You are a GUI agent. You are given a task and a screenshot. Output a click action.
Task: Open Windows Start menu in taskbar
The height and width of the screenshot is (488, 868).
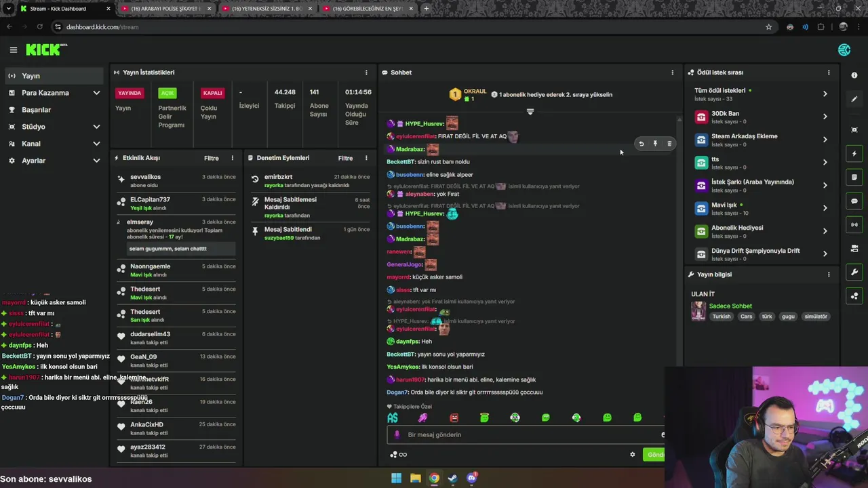(396, 478)
